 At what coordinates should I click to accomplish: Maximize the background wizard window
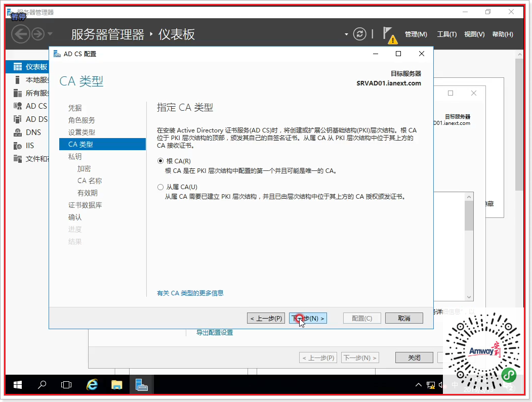[x=451, y=93]
